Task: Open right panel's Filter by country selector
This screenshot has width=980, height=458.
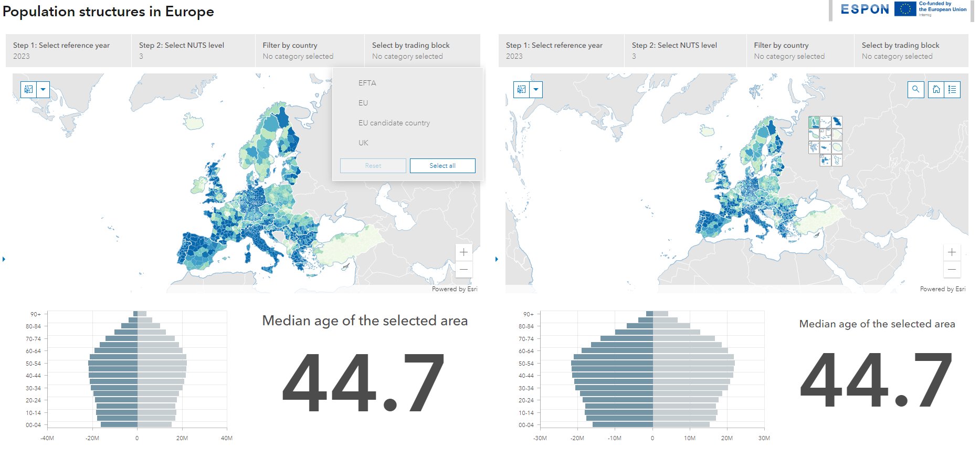Action: point(800,51)
